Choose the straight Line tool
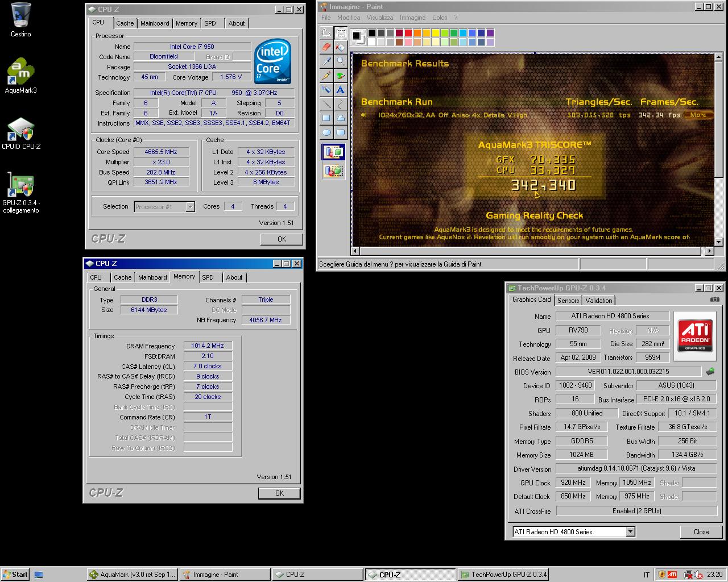The height and width of the screenshot is (582, 728). [x=326, y=104]
